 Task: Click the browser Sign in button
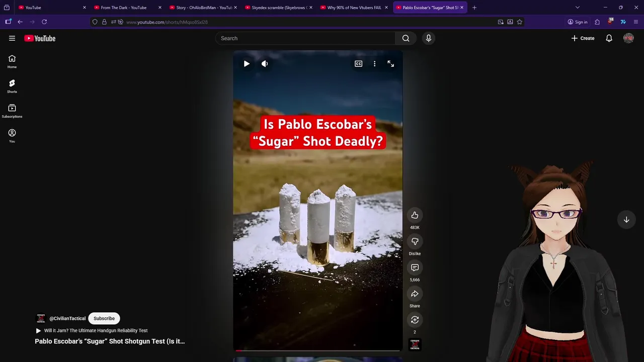(577, 22)
